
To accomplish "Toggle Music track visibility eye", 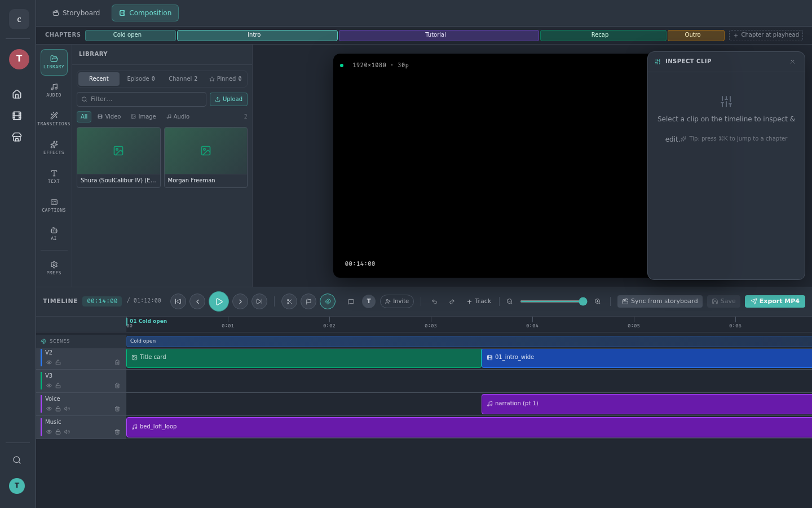I will tap(49, 432).
